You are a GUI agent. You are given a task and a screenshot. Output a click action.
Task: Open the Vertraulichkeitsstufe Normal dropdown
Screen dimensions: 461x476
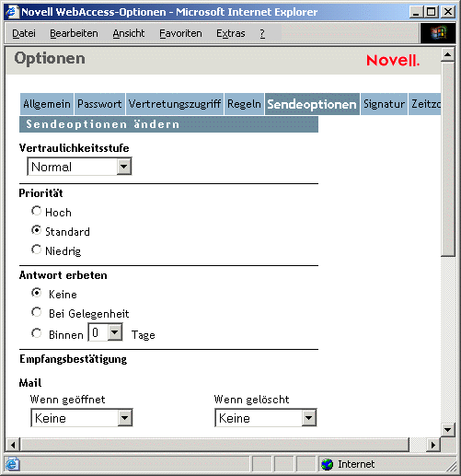[x=79, y=167]
